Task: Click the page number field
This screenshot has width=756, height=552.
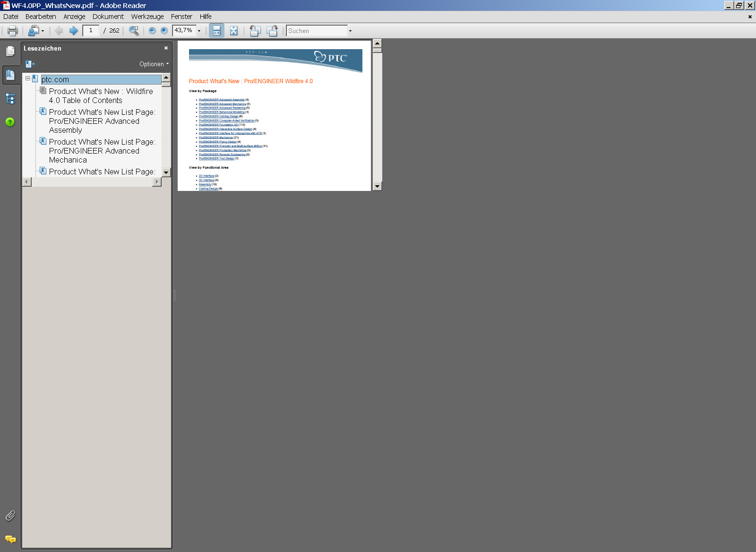Action: [91, 31]
